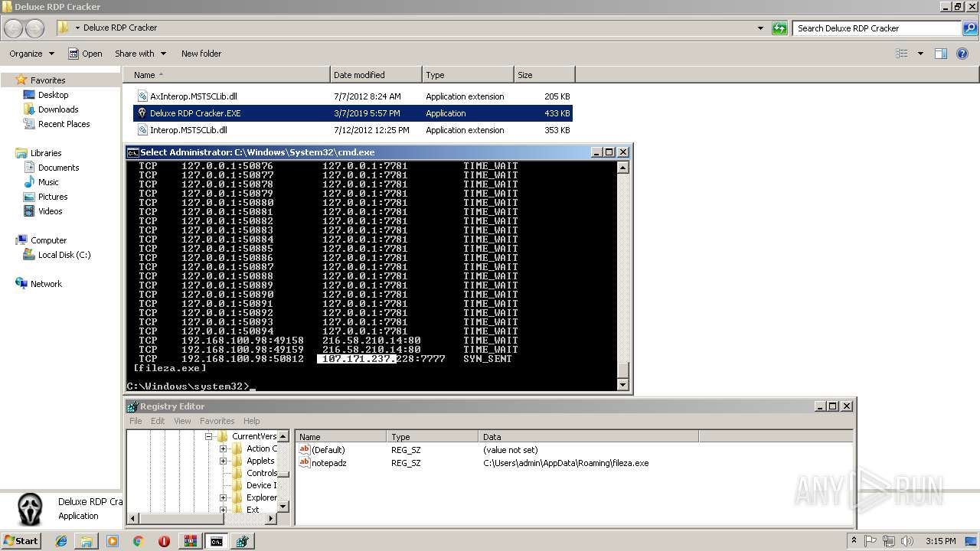Click the cmd window scroll up arrow
The height and width of the screenshot is (551, 980).
click(622, 168)
